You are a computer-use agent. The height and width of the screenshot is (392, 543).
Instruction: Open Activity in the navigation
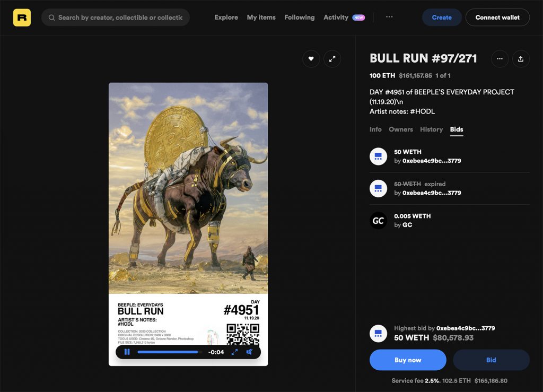click(x=336, y=18)
